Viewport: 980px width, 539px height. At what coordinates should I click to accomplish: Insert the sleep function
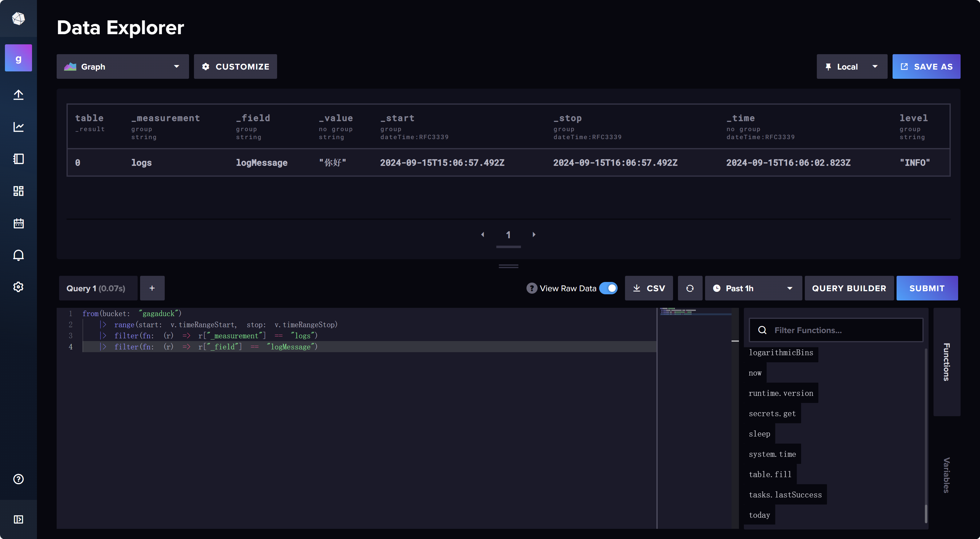click(759, 434)
